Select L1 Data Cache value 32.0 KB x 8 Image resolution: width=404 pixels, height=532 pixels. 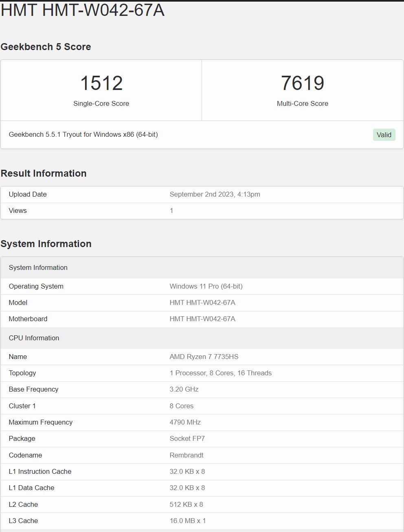click(x=187, y=488)
